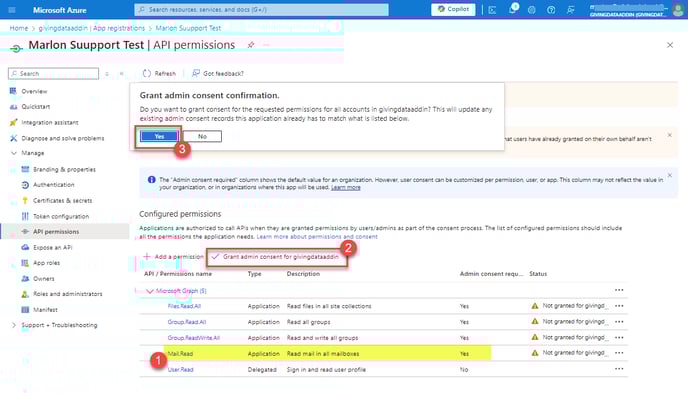
Task: Open Learn more about permissions and consent
Action: (317, 236)
